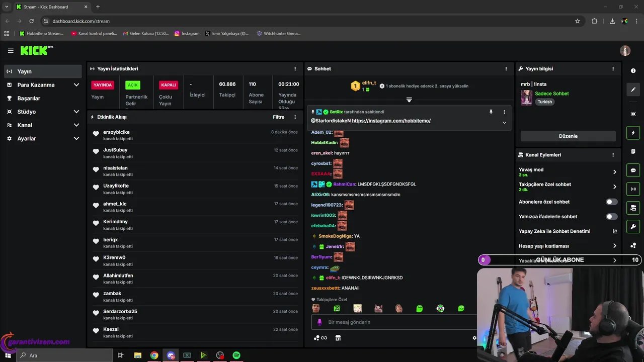Screen dimensions: 644x362
Task: Open options menu of Yayın İstatistikleri panel
Action: [295, 68]
